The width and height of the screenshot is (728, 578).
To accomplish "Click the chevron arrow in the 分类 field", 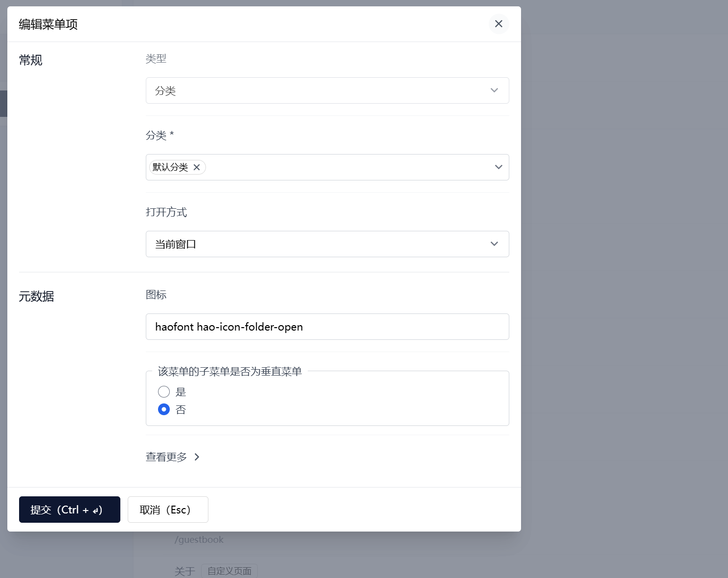I will 499,167.
